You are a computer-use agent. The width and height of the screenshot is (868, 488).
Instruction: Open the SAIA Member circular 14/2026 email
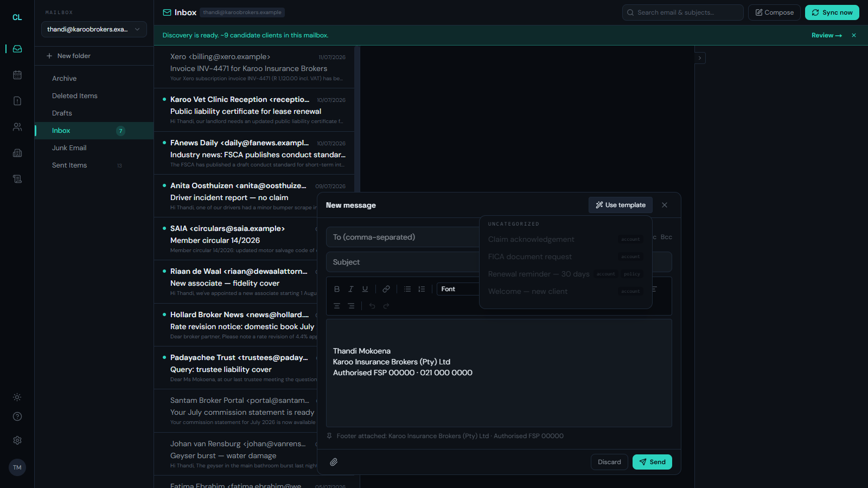pos(236,239)
